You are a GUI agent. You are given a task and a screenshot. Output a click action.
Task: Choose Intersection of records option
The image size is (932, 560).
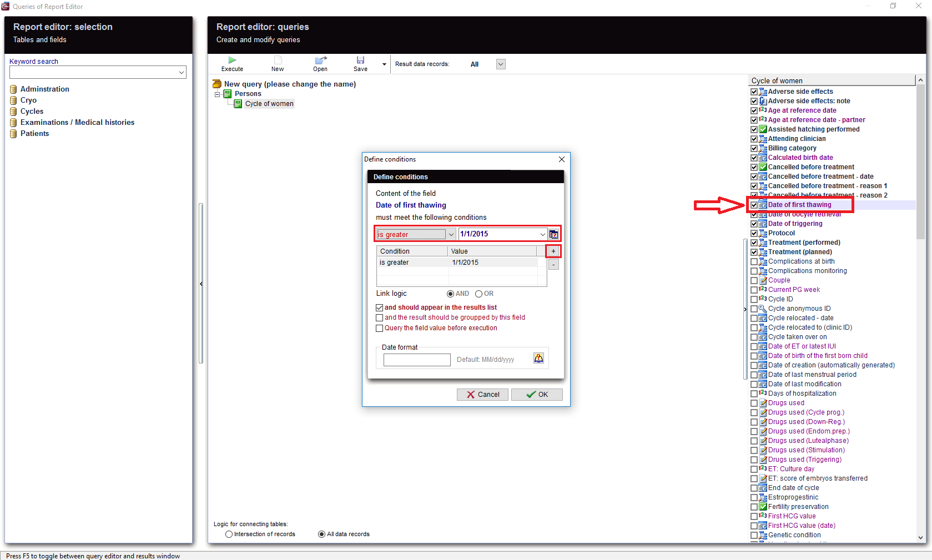coord(229,534)
